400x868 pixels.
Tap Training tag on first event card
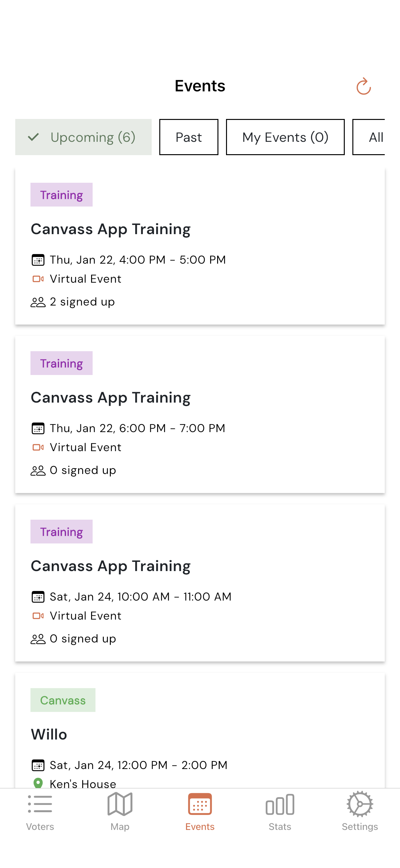(61, 195)
